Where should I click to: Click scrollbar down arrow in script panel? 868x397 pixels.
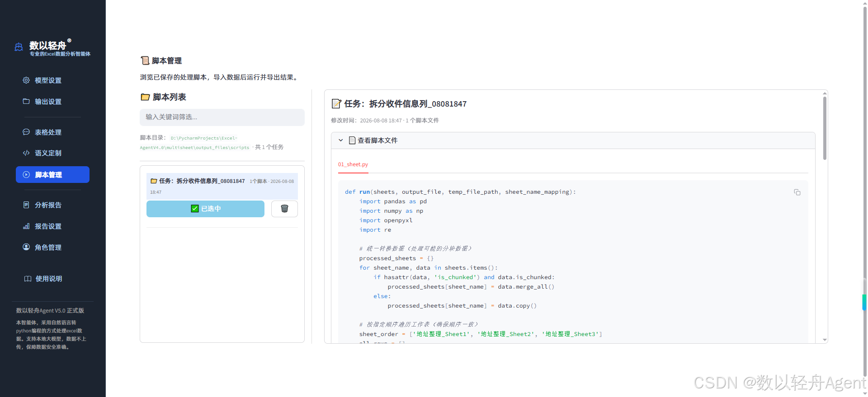825,340
